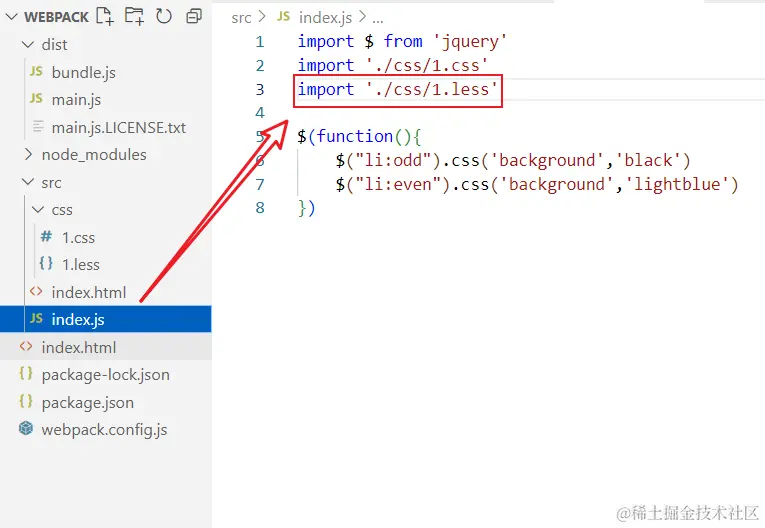Refresh the explorer with the circular arrow icon
The width and height of the screenshot is (765, 528).
164,16
